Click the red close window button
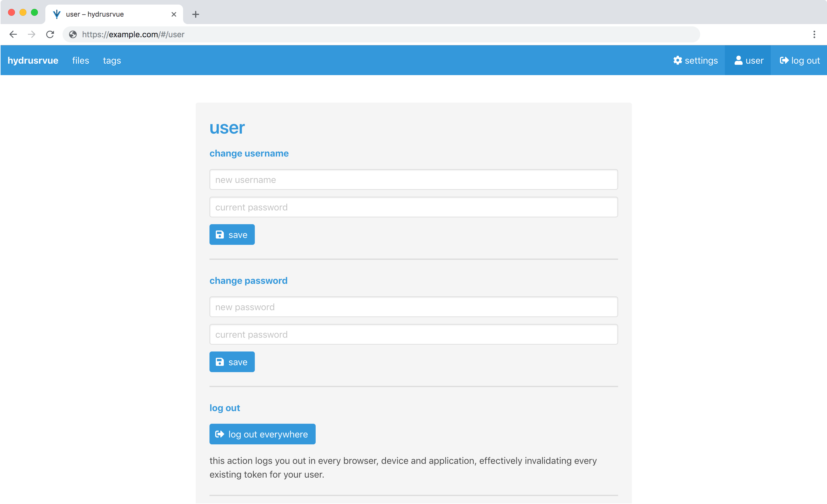Viewport: 827px width, 504px height. click(11, 12)
